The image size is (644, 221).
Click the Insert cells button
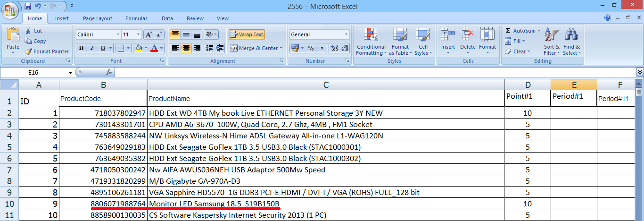[448, 42]
